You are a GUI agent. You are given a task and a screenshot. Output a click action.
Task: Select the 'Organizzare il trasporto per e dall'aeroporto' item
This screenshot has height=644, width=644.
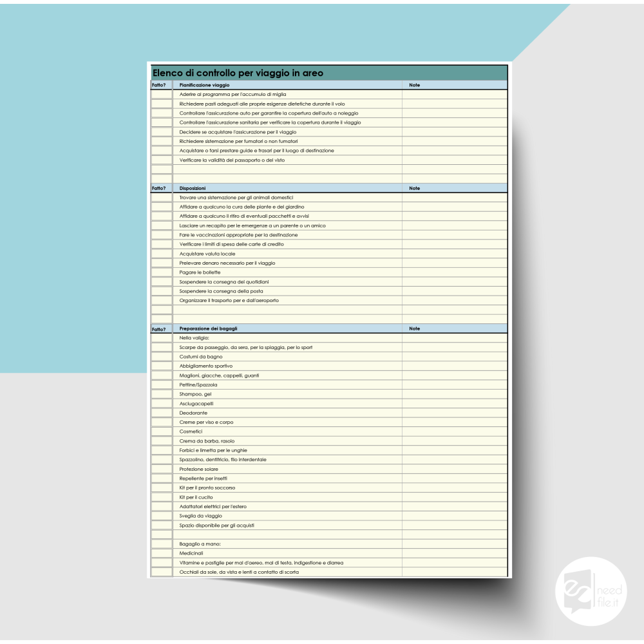point(229,300)
